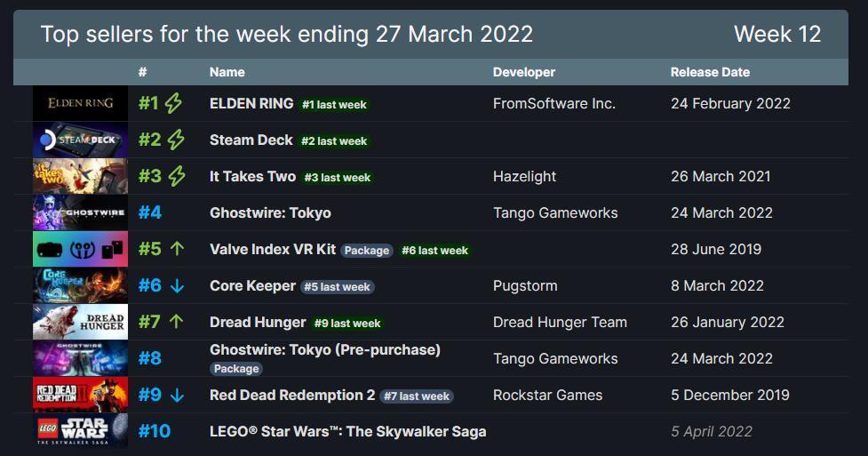Click the Developer column header
The height and width of the screenshot is (456, 868).
(x=523, y=72)
